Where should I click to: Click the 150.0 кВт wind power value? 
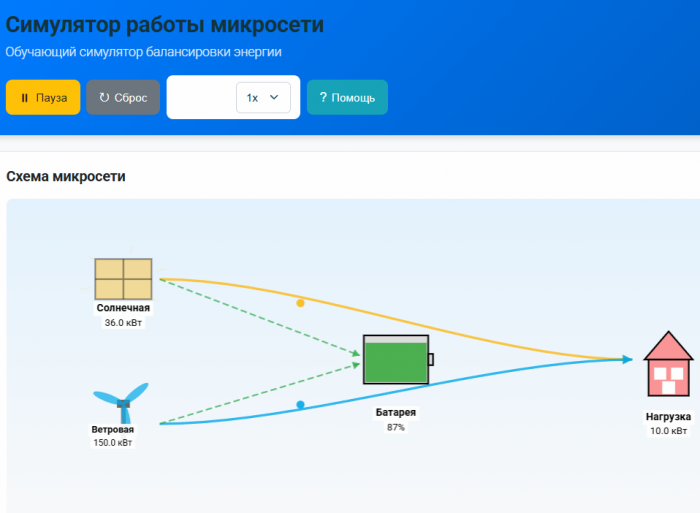(x=113, y=443)
